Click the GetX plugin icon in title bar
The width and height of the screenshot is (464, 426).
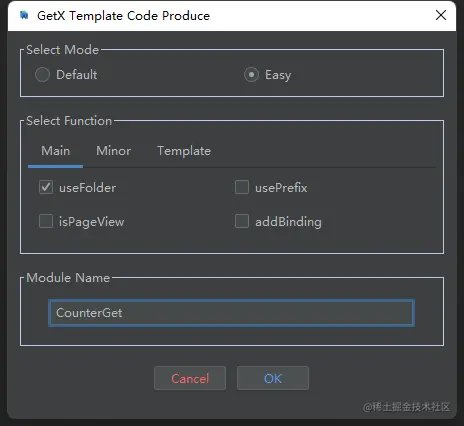click(24, 15)
